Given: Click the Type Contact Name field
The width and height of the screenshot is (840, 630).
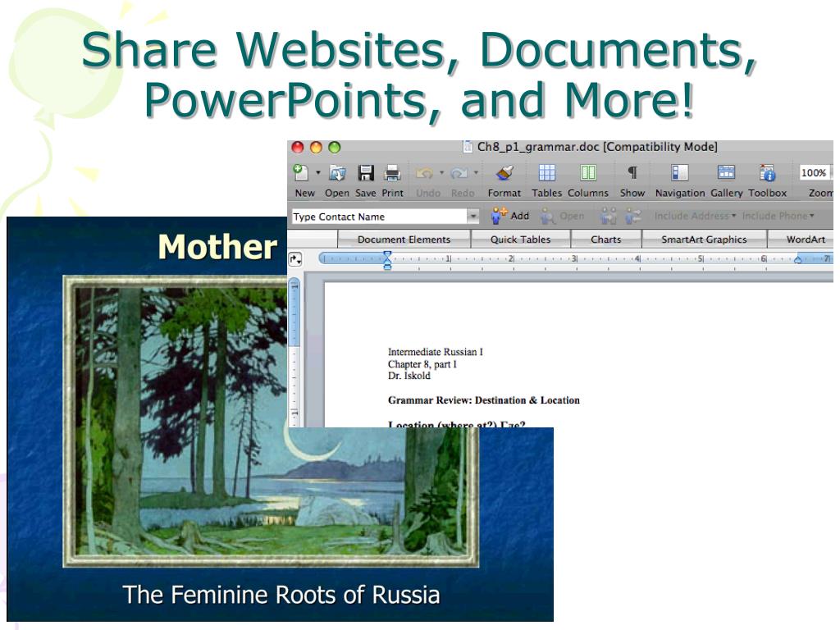Looking at the screenshot, I should (379, 217).
